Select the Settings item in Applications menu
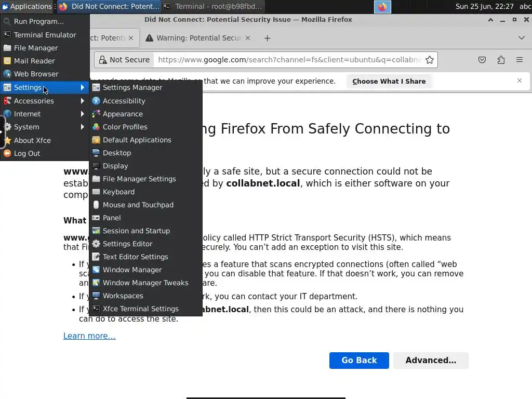Screen dimensions: 532x399 click(45, 87)
